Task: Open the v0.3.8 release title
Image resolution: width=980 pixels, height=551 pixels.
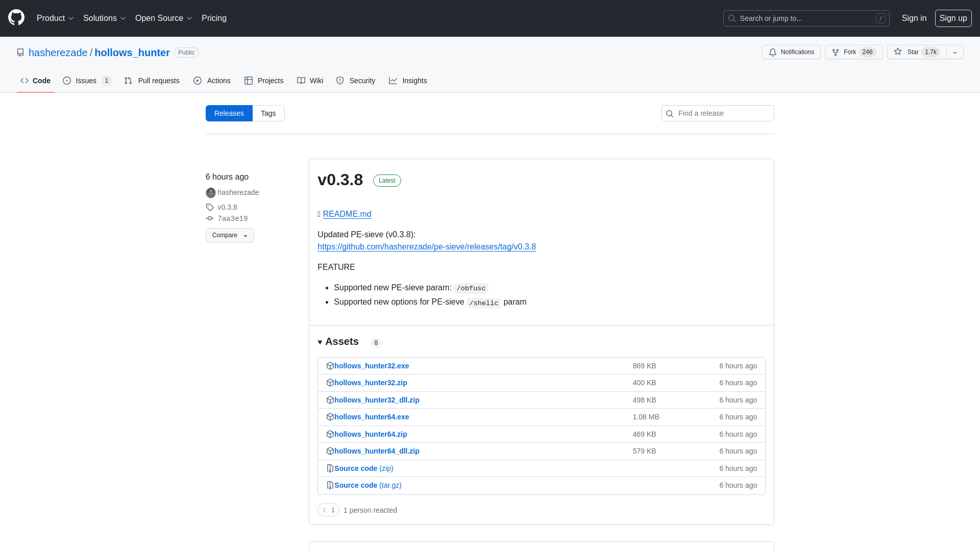Action: tap(340, 180)
